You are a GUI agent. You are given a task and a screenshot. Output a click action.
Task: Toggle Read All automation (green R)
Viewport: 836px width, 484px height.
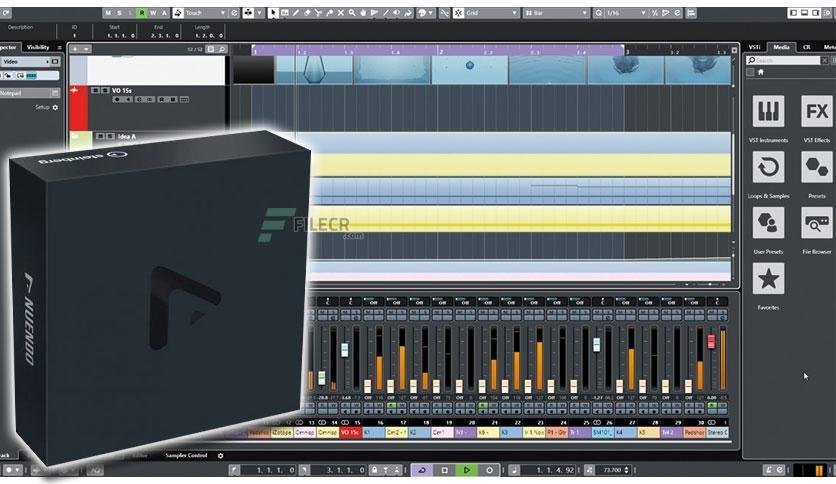[x=142, y=13]
